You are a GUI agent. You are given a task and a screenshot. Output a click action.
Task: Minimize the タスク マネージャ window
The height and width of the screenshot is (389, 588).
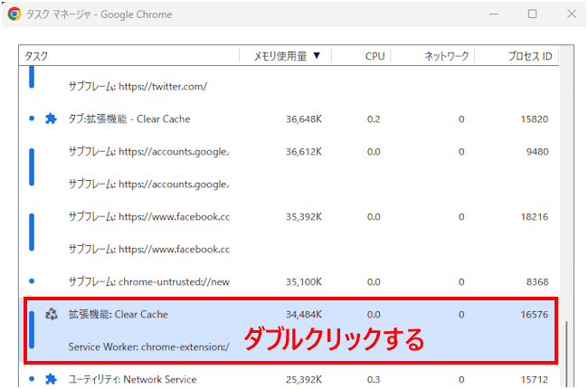click(x=494, y=14)
